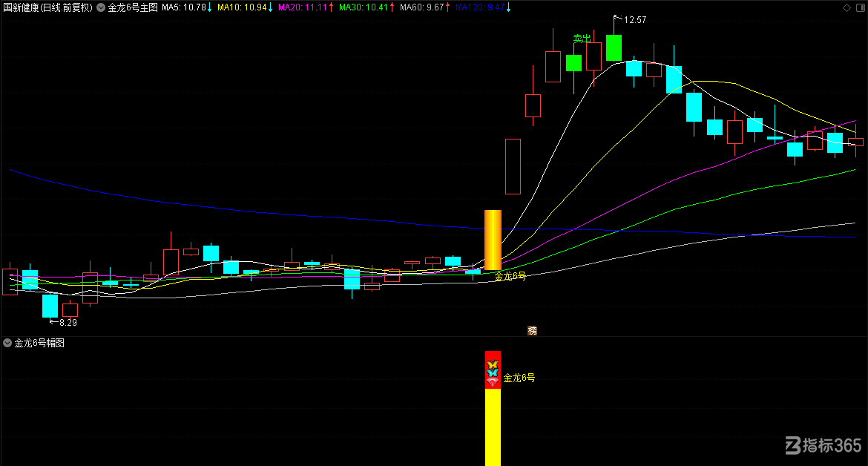Click the green 卖出 sell signal label
This screenshot has height=466, width=868.
pos(582,39)
